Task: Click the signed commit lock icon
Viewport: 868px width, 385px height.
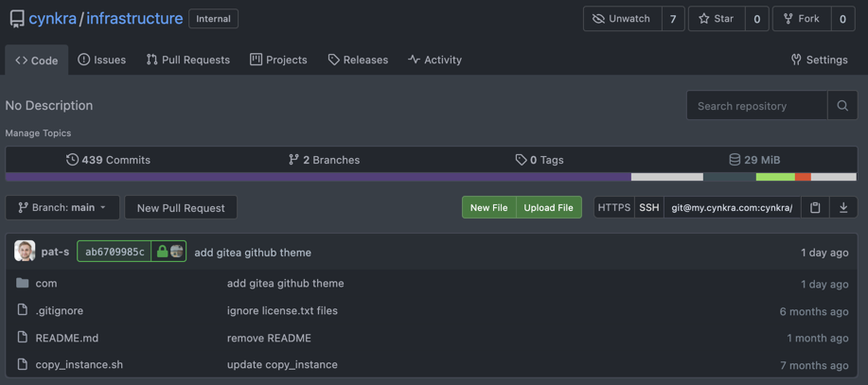Action: 162,252
